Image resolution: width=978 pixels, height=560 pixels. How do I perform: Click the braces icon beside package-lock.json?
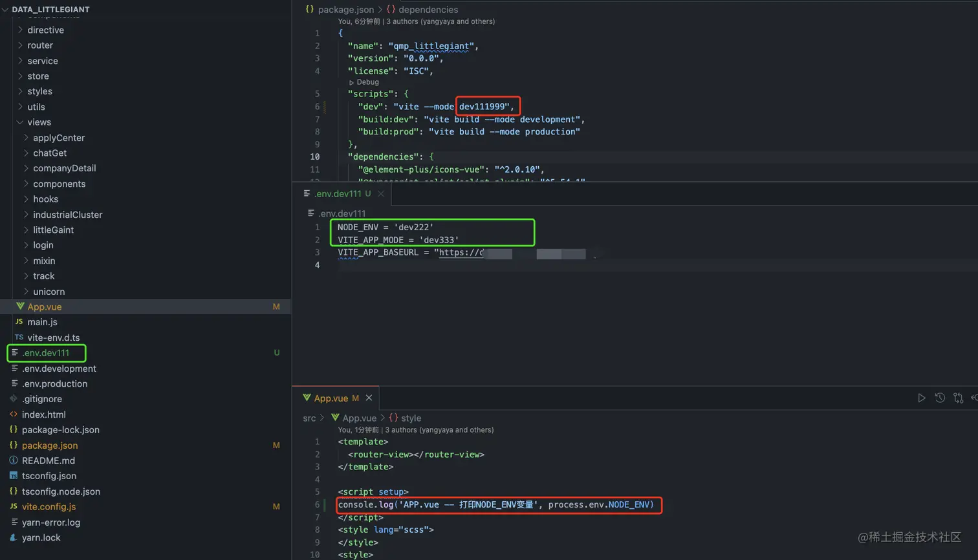(x=14, y=429)
